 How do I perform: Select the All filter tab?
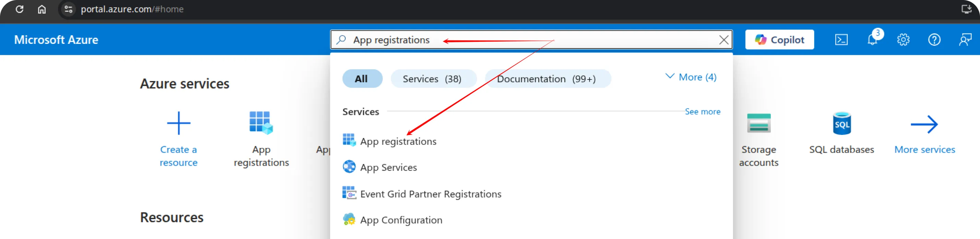[x=362, y=79]
